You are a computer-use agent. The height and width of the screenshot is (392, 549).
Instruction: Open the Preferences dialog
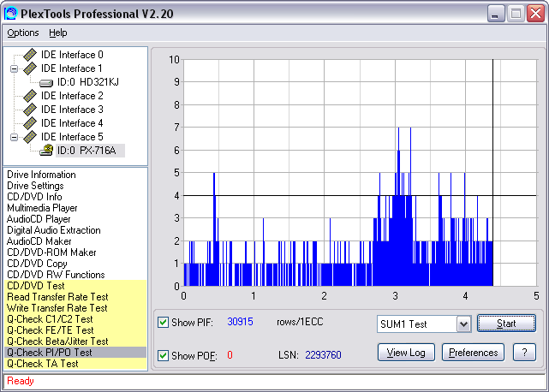[x=473, y=353]
